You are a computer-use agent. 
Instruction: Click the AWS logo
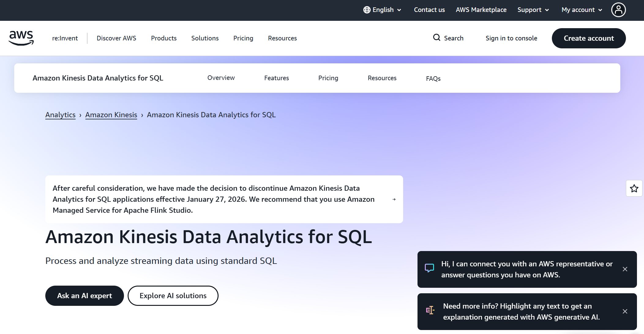tap(21, 37)
